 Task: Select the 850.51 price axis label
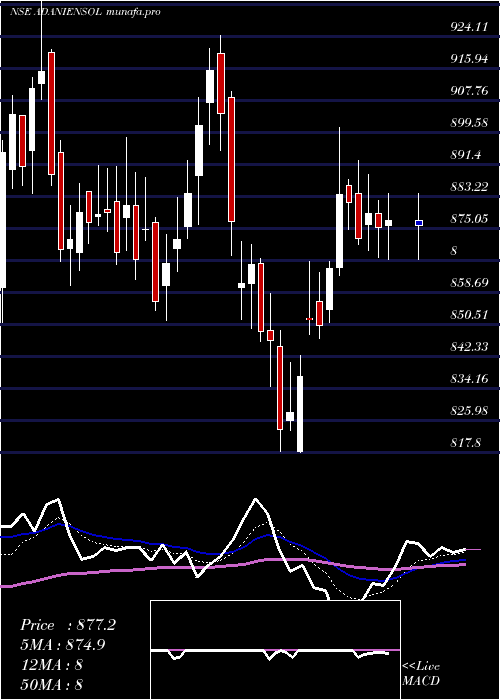pyautogui.click(x=469, y=315)
